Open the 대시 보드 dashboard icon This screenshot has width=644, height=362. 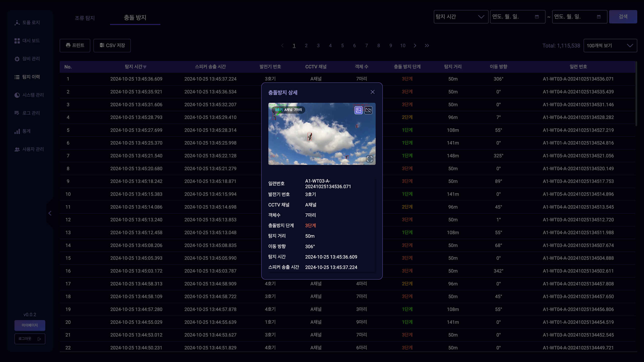coord(17,40)
